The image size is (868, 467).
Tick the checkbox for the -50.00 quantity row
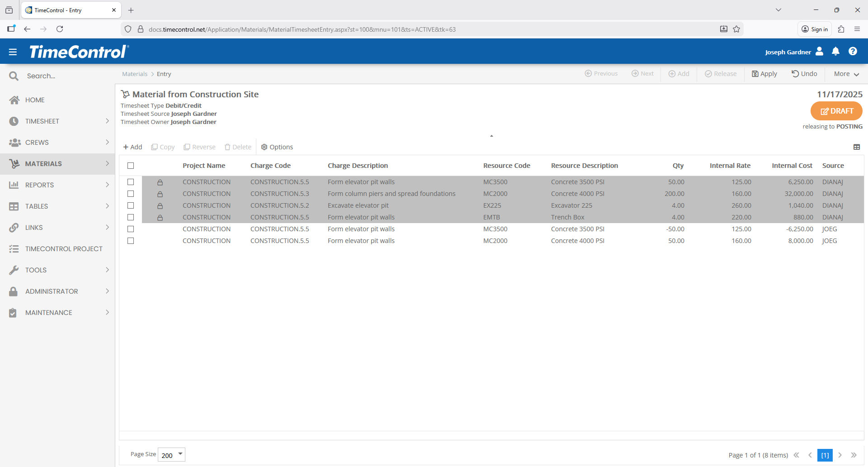(131, 229)
